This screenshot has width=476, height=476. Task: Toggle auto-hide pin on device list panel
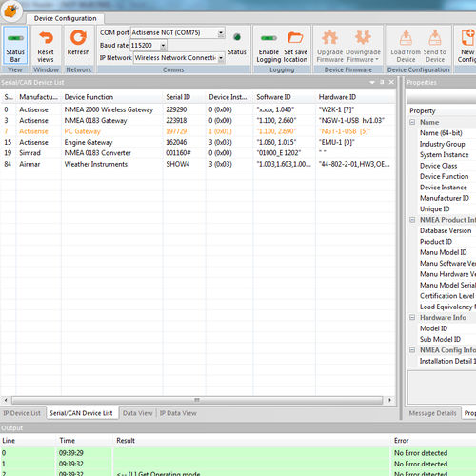point(382,82)
